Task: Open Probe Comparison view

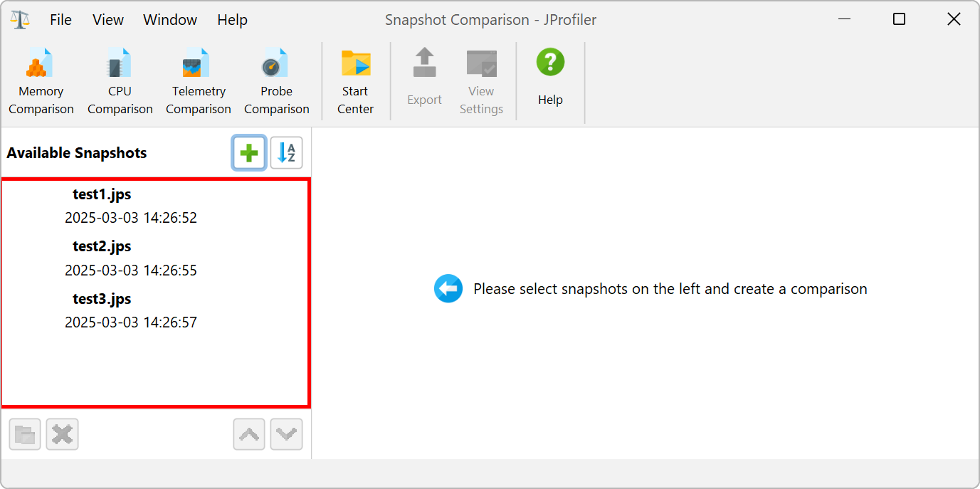Action: pos(276,81)
